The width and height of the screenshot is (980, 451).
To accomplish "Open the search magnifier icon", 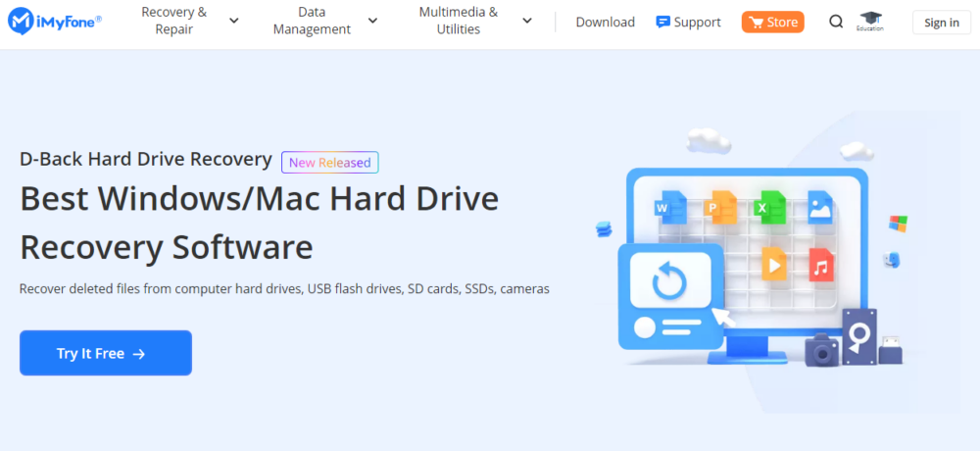I will (836, 22).
